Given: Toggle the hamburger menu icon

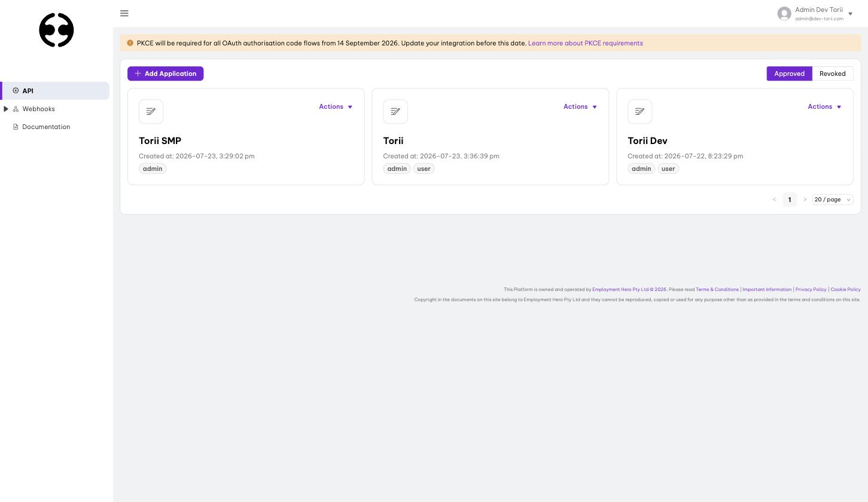Looking at the screenshot, I should (x=124, y=13).
